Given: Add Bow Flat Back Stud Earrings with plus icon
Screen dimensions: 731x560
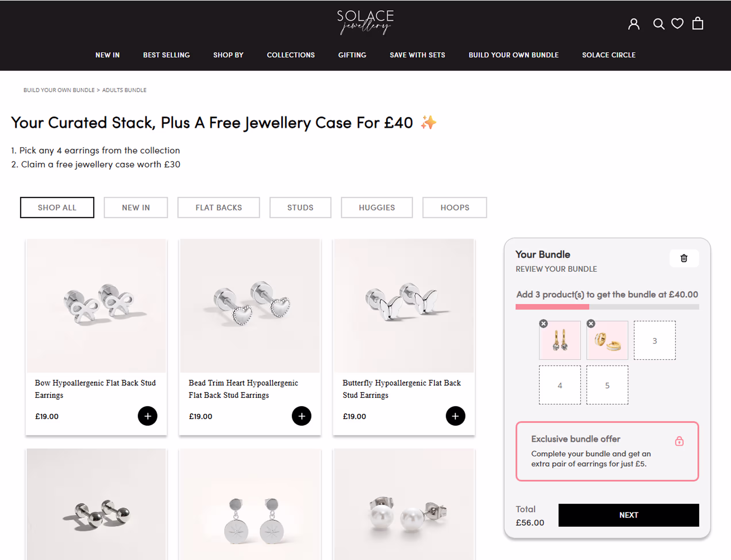Looking at the screenshot, I should (x=148, y=416).
